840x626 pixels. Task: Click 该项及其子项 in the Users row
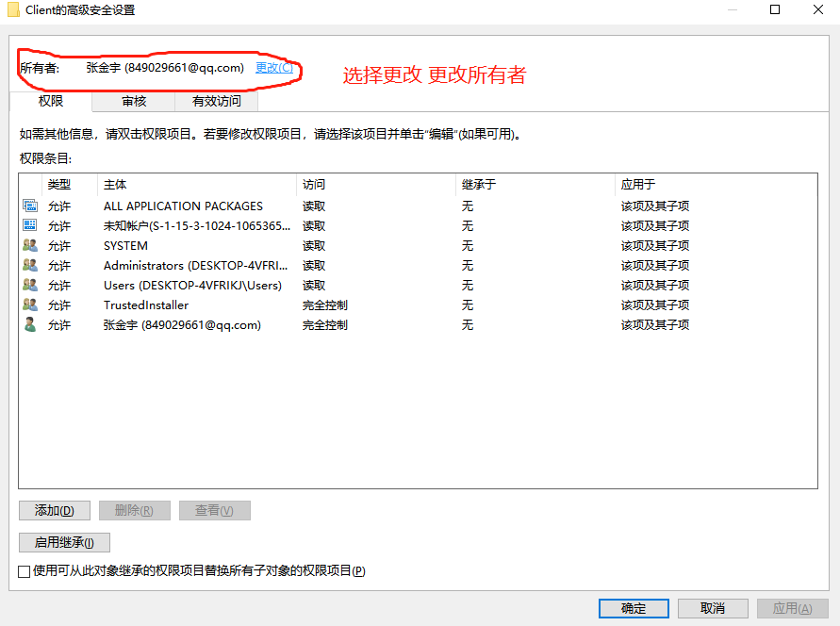pos(655,286)
